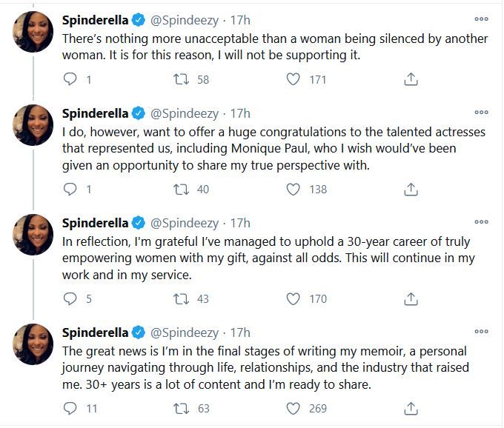Open @Spindeezy handle on memoir tweet

(x=185, y=333)
